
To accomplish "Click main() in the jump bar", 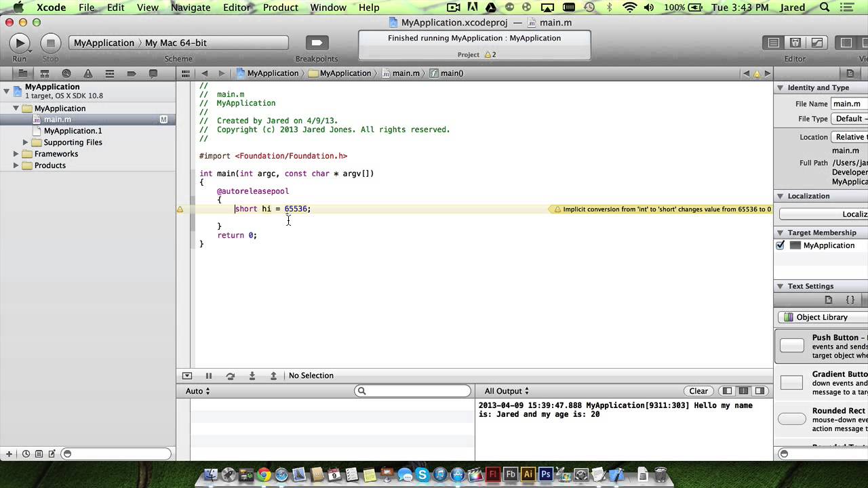I will point(447,73).
